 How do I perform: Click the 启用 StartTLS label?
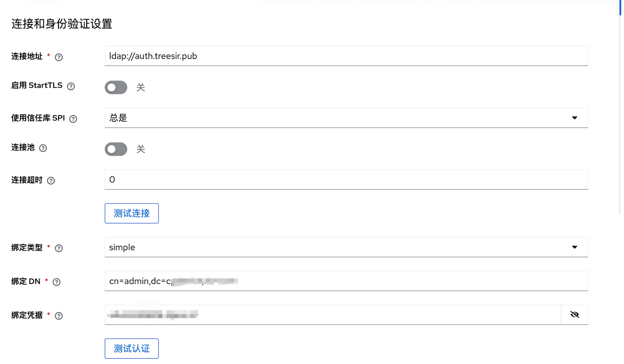click(x=37, y=85)
